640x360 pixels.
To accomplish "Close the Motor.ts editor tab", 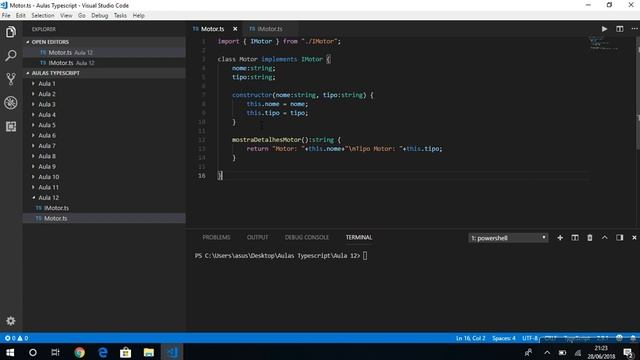I will (x=235, y=29).
